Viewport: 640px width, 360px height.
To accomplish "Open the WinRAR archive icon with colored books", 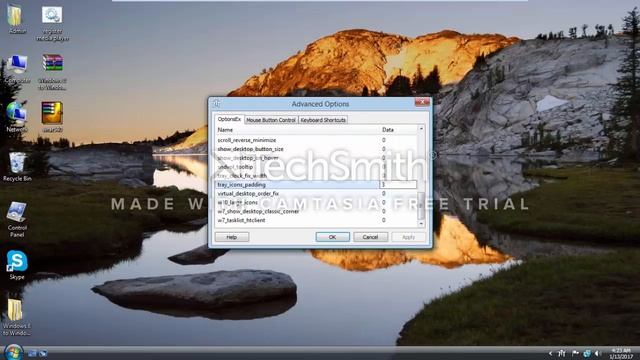I will (x=52, y=71).
